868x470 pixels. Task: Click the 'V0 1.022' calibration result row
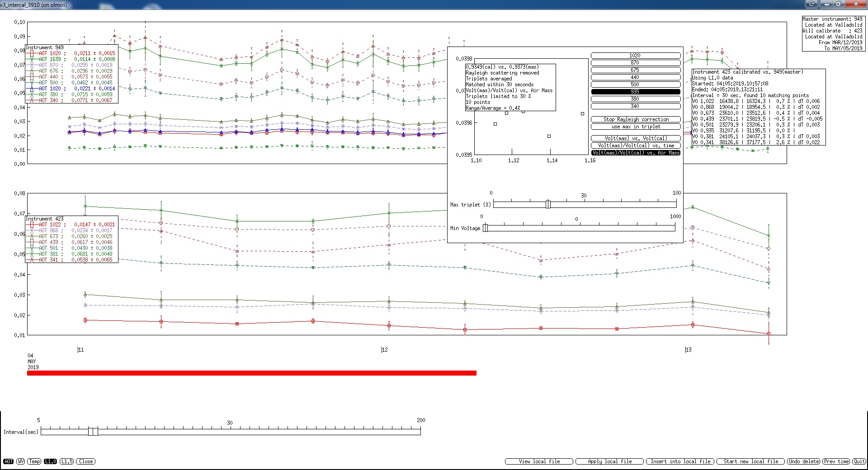(756, 101)
